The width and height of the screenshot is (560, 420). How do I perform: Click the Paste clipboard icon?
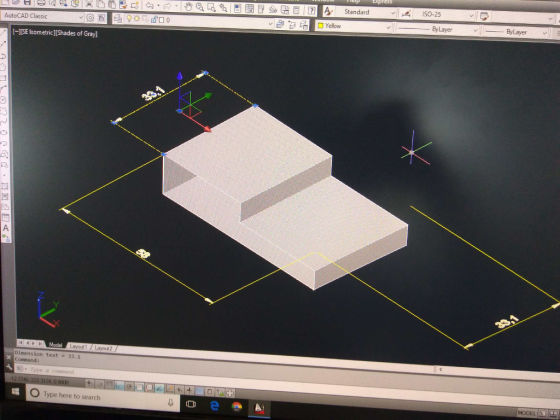click(x=112, y=5)
